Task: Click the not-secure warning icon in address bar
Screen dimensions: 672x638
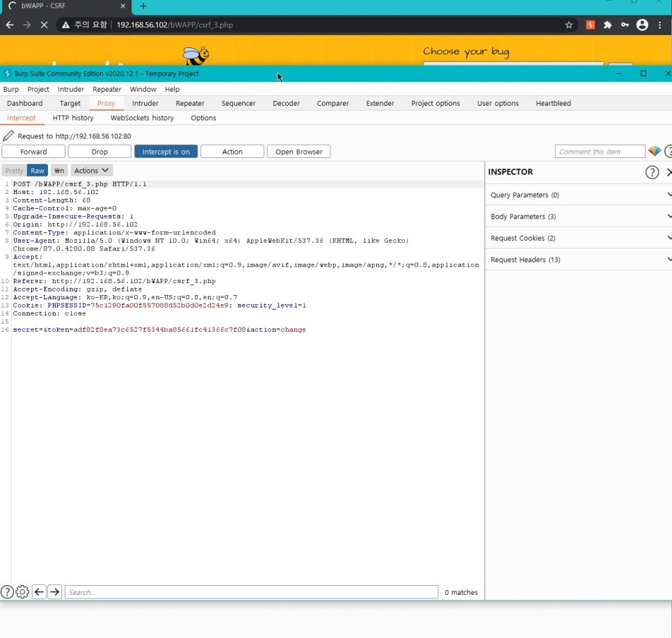Action: 65,25
